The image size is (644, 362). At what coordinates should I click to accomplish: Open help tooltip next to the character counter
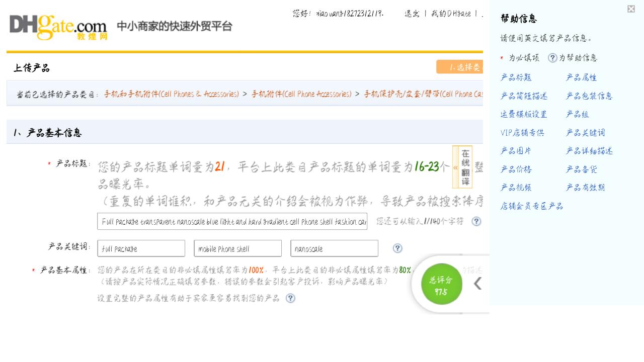pos(476,221)
